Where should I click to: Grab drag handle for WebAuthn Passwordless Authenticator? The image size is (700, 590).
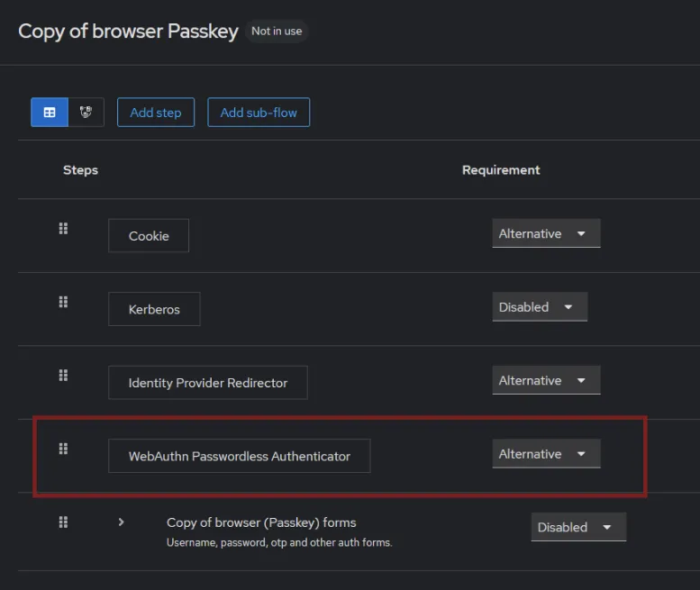(x=63, y=449)
